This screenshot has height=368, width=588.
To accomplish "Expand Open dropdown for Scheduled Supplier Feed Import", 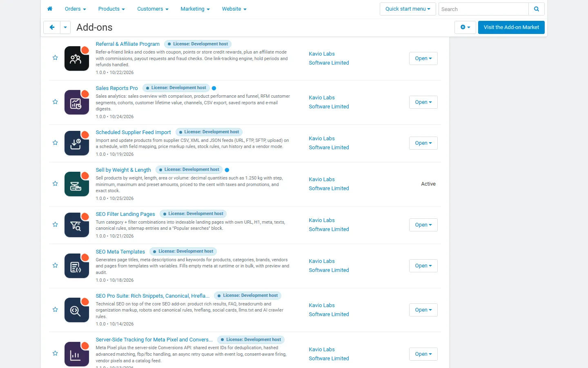I will (423, 143).
